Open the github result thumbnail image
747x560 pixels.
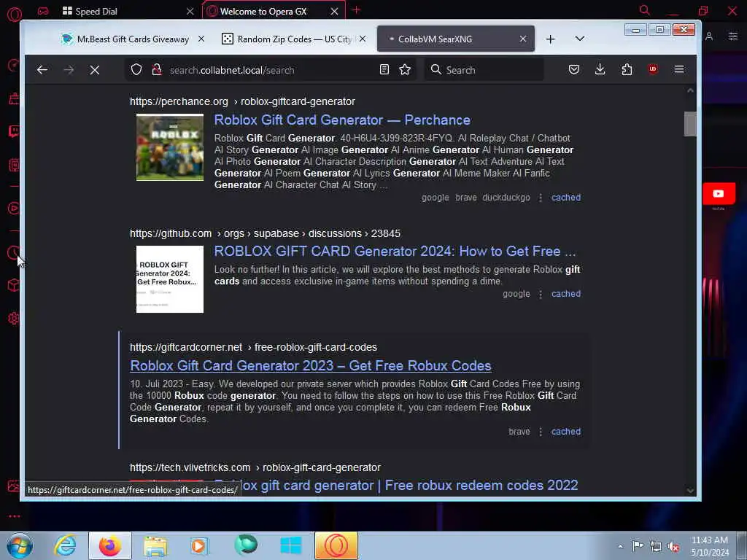click(x=169, y=279)
